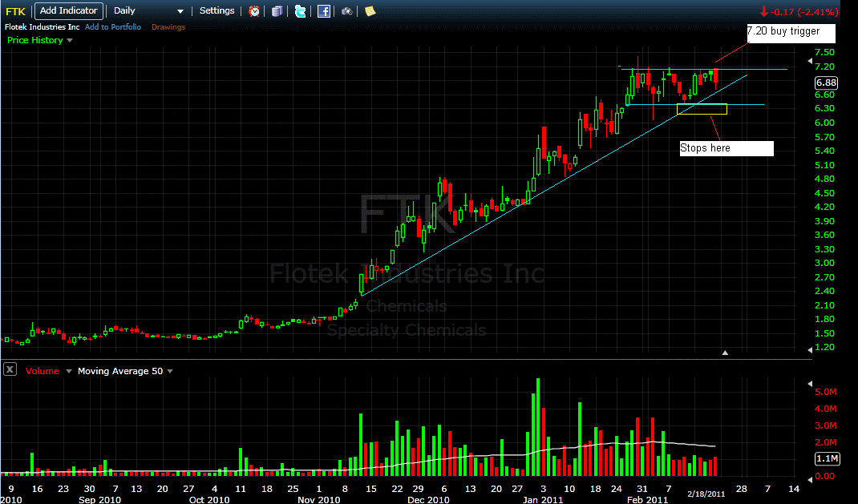Open the Settings menu

pyautogui.click(x=217, y=10)
